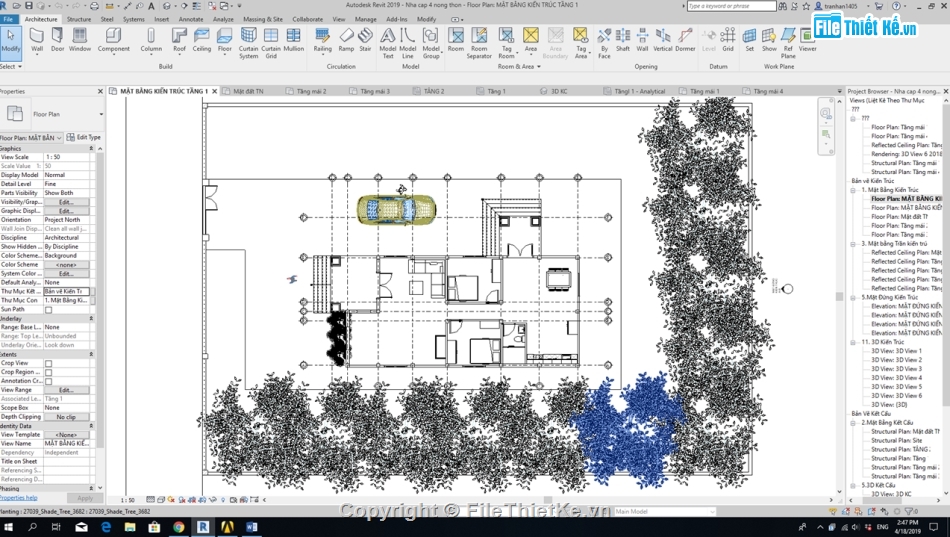Collapse the Graphics properties section
950x537 pixels.
click(91, 148)
